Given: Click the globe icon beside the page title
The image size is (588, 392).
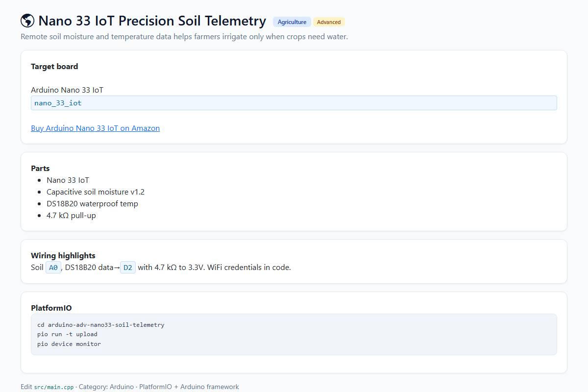Looking at the screenshot, I should coord(27,21).
